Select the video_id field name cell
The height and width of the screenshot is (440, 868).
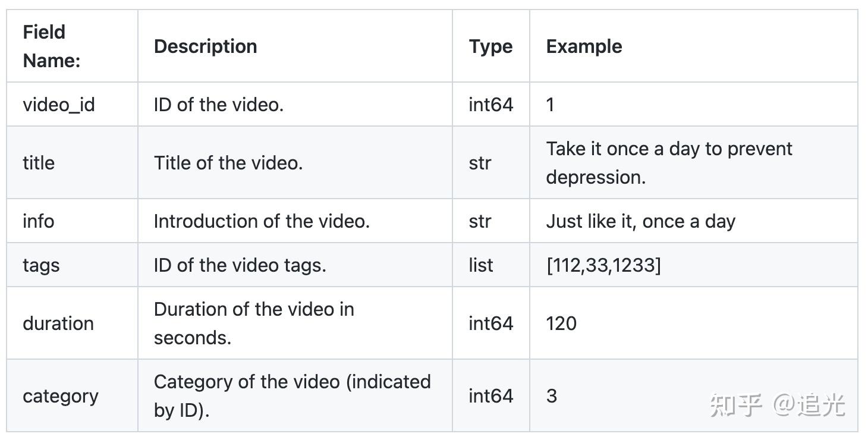click(x=72, y=104)
